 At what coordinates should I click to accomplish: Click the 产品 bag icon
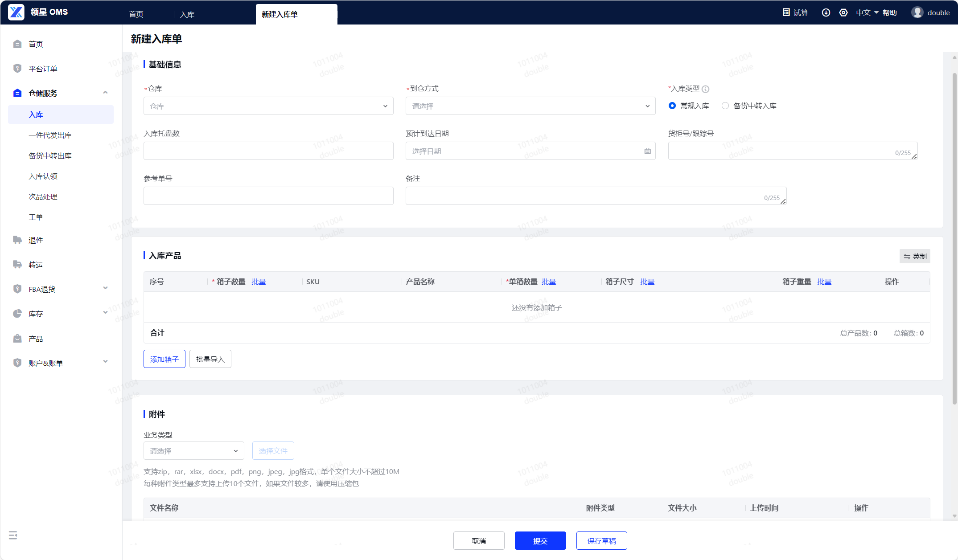17,339
